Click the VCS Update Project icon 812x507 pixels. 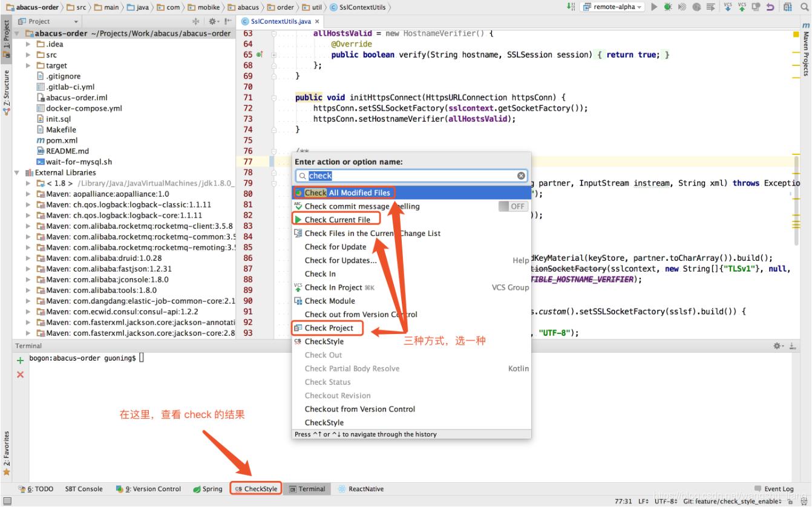coord(727,7)
